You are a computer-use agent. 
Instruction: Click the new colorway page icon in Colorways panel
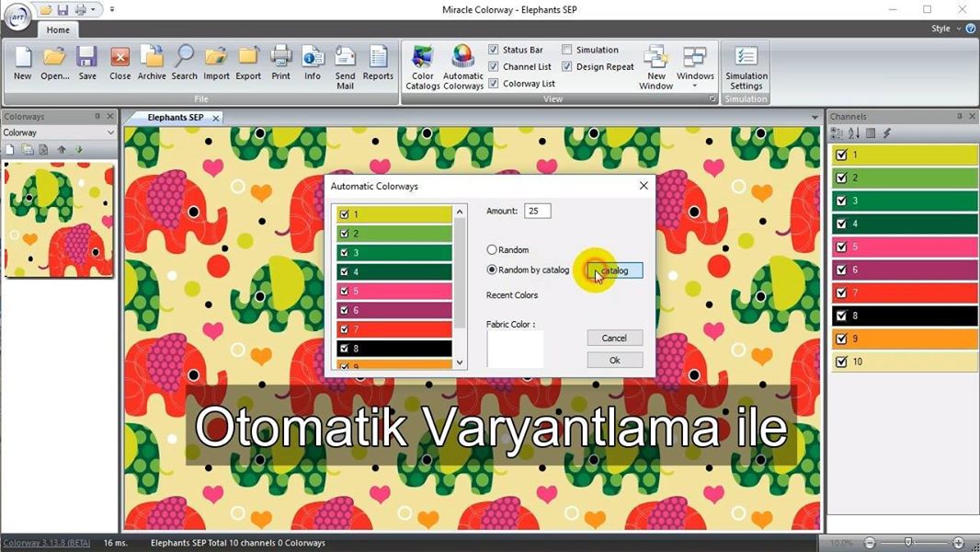click(x=10, y=150)
